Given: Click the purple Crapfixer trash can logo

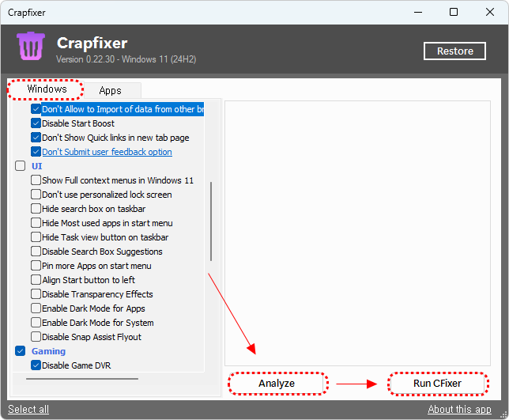Looking at the screenshot, I should [31, 46].
